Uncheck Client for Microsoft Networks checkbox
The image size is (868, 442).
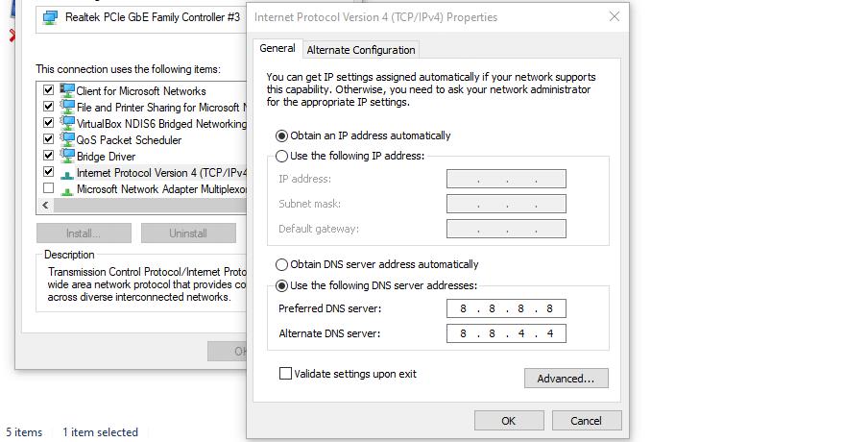pyautogui.click(x=48, y=90)
